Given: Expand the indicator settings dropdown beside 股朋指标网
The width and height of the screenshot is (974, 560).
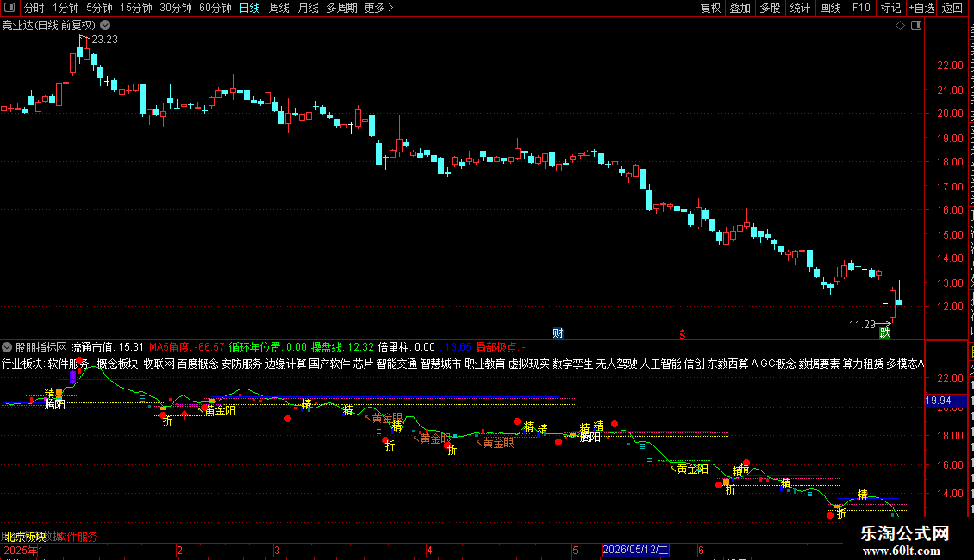Looking at the screenshot, I should tap(7, 348).
